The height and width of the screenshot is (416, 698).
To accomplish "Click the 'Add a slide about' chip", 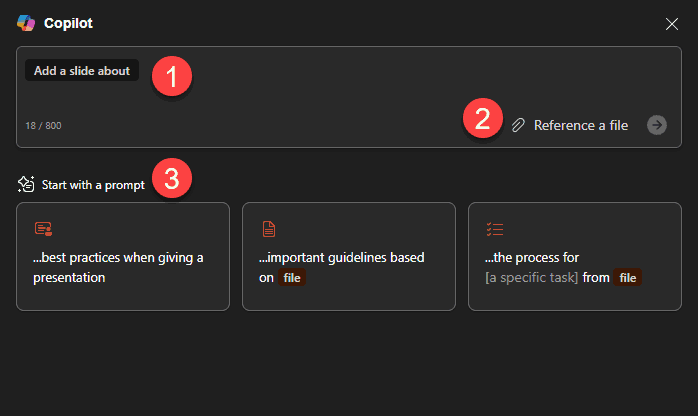I will pyautogui.click(x=82, y=71).
